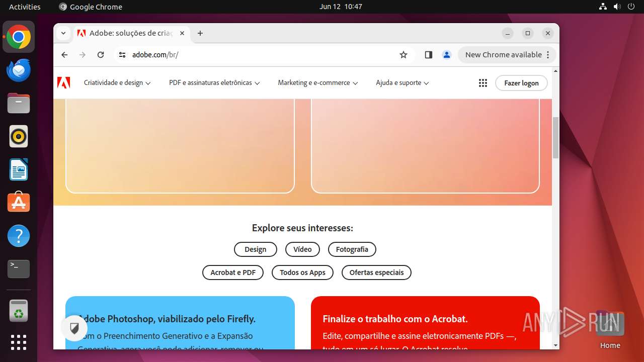Open the volume icon in top bar

[x=617, y=7]
